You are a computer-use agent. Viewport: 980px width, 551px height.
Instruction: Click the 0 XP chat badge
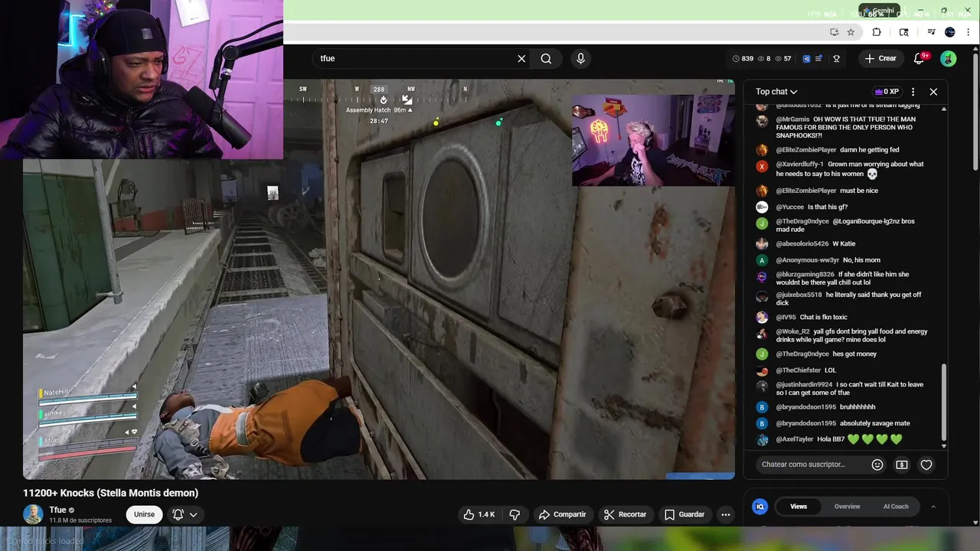coord(887,92)
